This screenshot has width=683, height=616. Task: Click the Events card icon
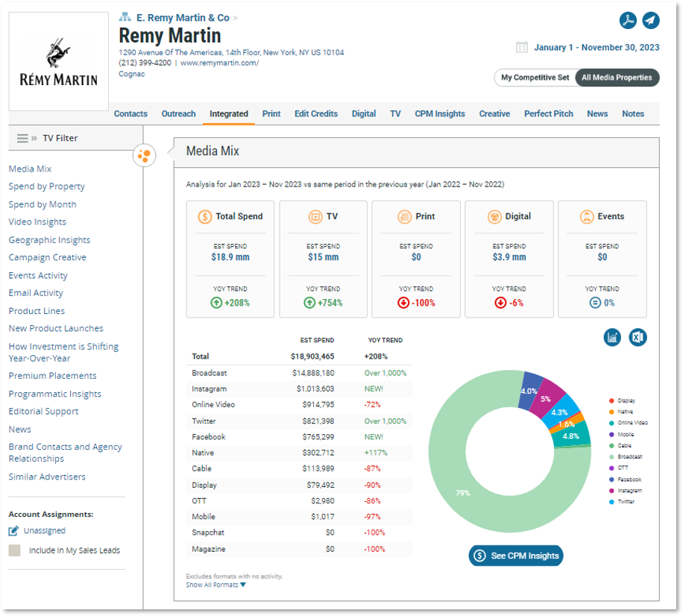pos(587,216)
